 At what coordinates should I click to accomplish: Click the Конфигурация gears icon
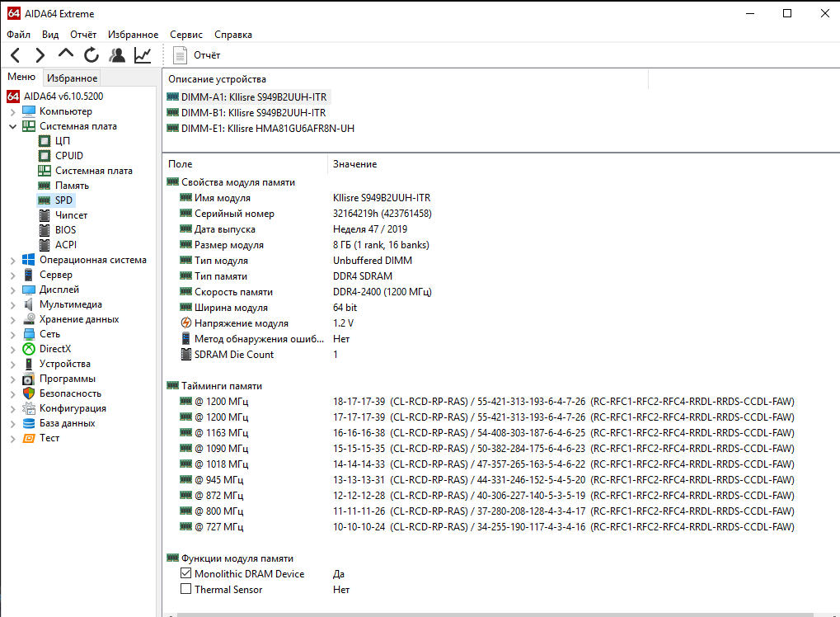[28, 408]
